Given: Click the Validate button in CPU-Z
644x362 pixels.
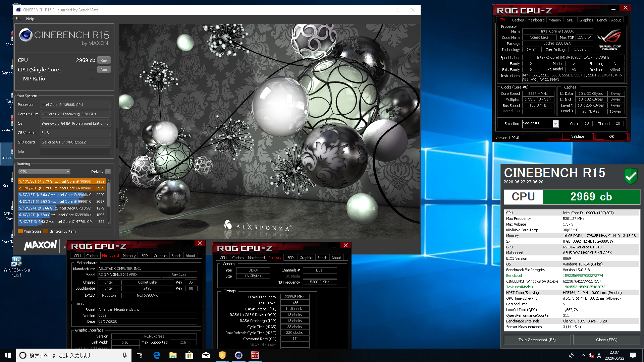Looking at the screenshot, I should tap(578, 136).
